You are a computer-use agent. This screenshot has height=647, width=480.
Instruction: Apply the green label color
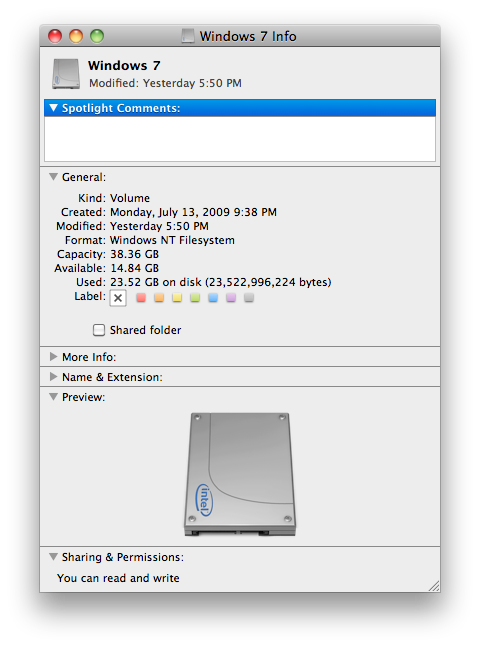pyautogui.click(x=195, y=298)
